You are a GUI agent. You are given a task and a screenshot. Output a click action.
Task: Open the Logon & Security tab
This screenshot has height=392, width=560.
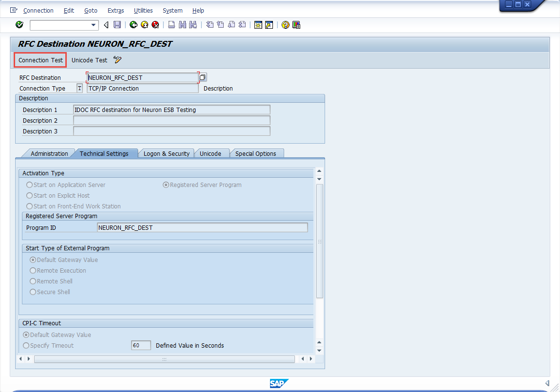click(x=166, y=153)
